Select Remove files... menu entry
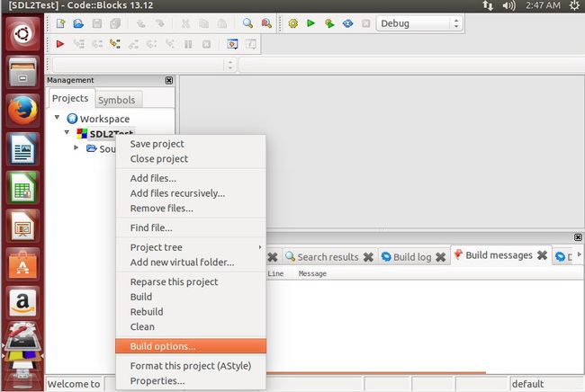Screen dimensions: 585x392 tap(191, 209)
